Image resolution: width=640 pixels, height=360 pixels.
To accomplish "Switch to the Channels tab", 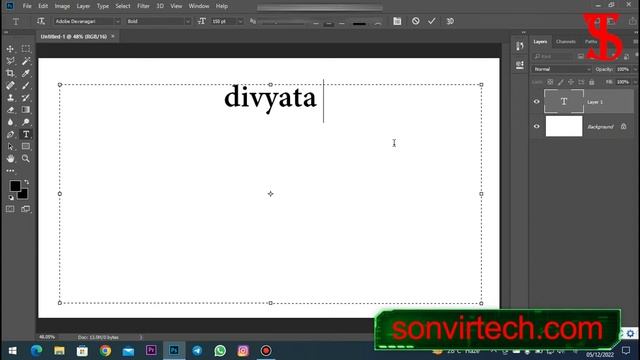I will point(566,42).
